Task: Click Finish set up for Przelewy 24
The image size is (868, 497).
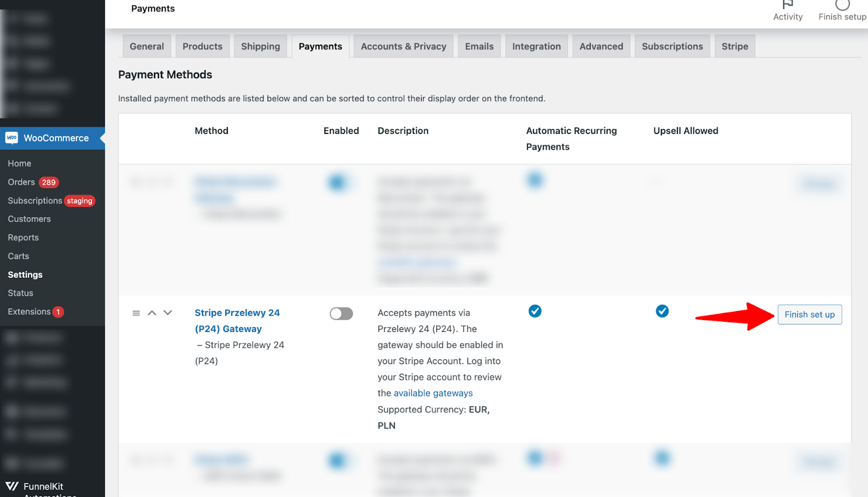Action: pyautogui.click(x=809, y=315)
